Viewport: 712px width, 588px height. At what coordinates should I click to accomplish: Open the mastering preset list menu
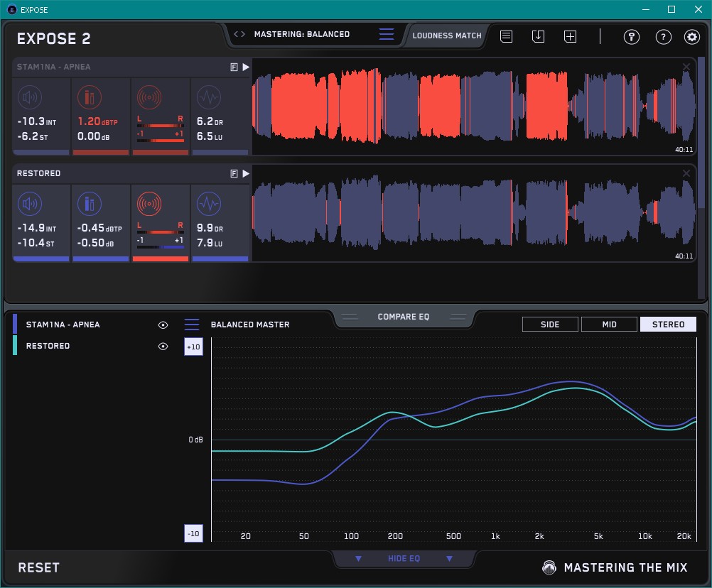(386, 34)
